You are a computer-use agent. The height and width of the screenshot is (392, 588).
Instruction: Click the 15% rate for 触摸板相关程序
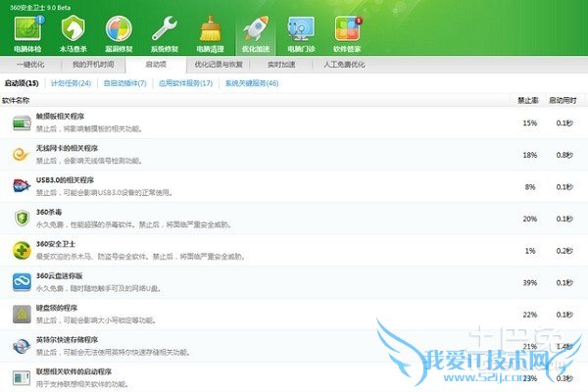click(530, 123)
